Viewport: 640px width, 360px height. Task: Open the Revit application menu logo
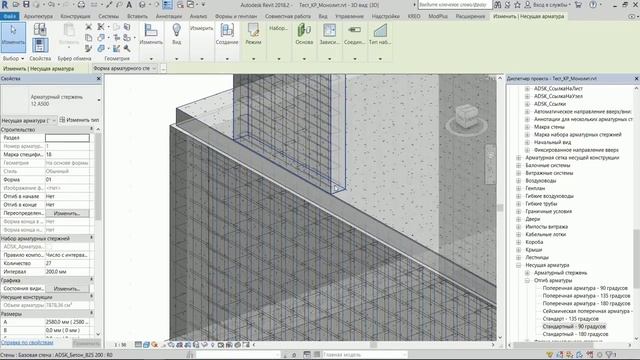coord(4,5)
